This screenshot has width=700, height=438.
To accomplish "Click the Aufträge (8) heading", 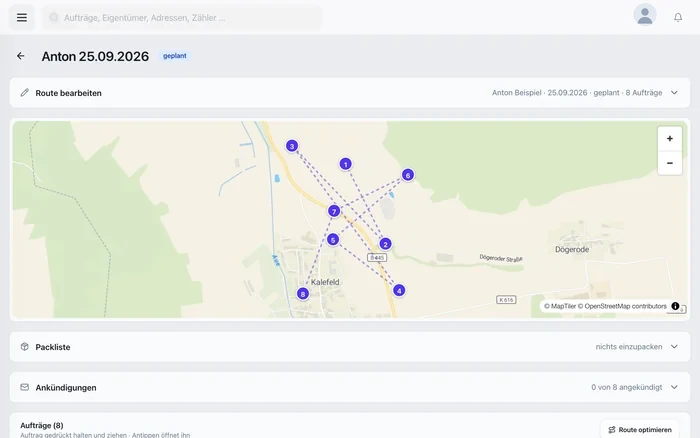I will 42,425.
